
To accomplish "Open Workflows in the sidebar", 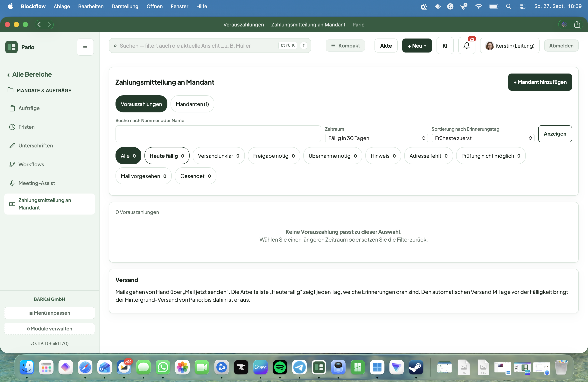I will tap(49, 164).
